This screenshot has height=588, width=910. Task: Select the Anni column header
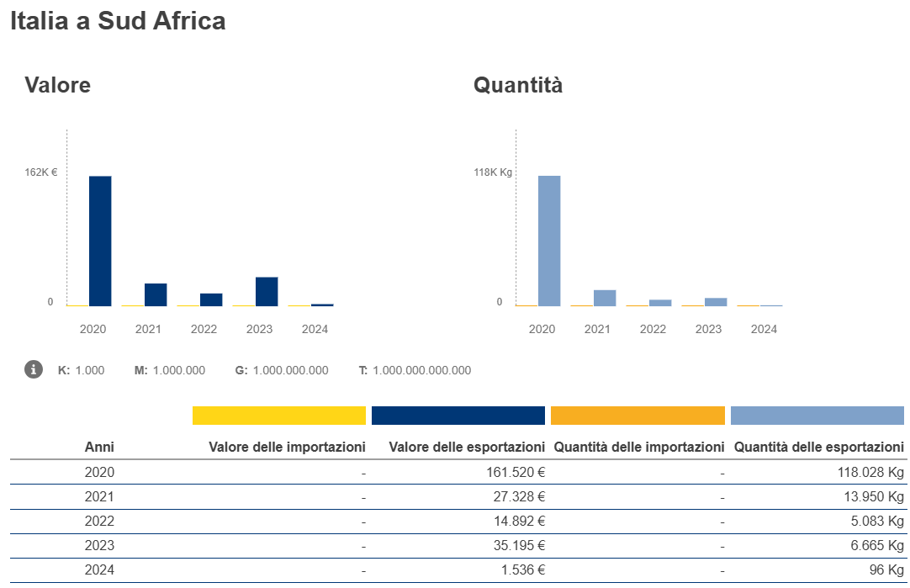pyautogui.click(x=99, y=447)
